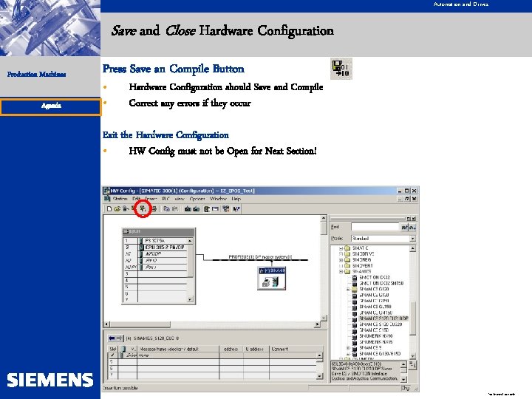The image size is (532, 399).
Task: Click the Copy icon in HW Config toolbar
Action: 166,209
